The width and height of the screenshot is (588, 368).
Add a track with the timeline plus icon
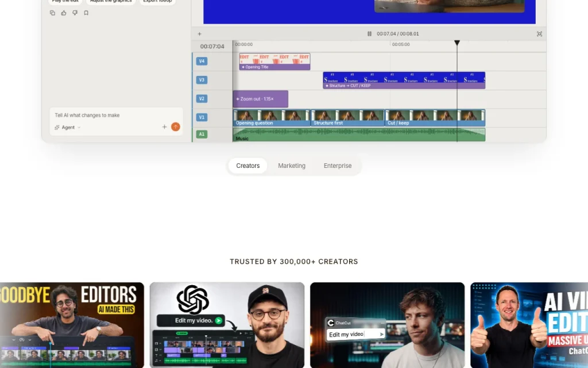click(199, 34)
